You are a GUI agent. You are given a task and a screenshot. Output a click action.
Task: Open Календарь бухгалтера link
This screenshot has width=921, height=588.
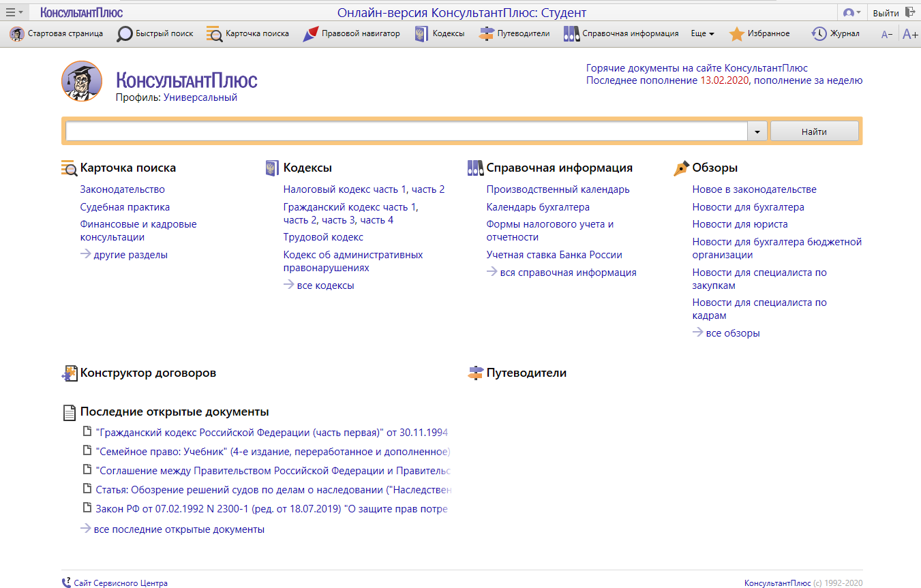tap(538, 207)
